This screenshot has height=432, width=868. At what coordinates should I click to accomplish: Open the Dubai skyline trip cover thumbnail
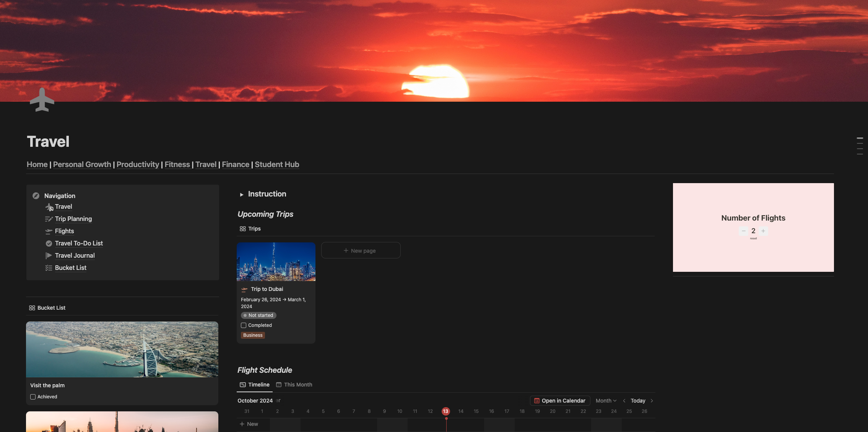coord(276,262)
